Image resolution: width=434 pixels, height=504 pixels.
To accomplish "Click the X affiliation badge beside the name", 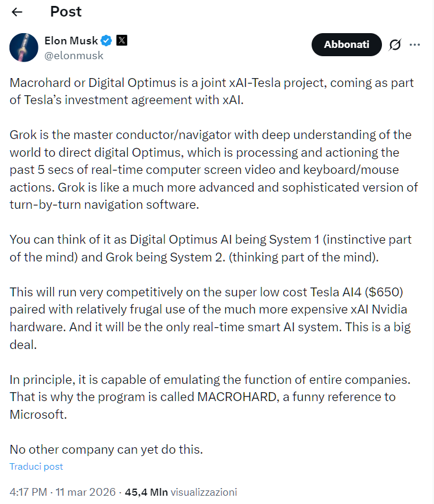I will pyautogui.click(x=121, y=41).
